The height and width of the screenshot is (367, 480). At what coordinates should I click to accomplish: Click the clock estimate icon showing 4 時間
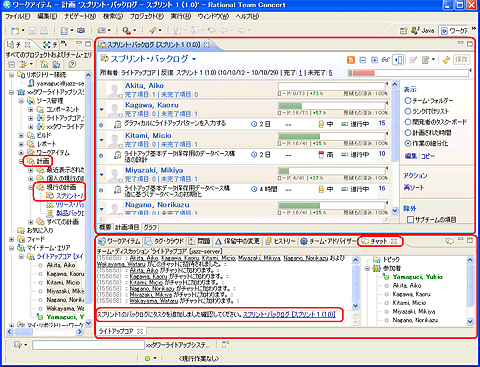(254, 189)
